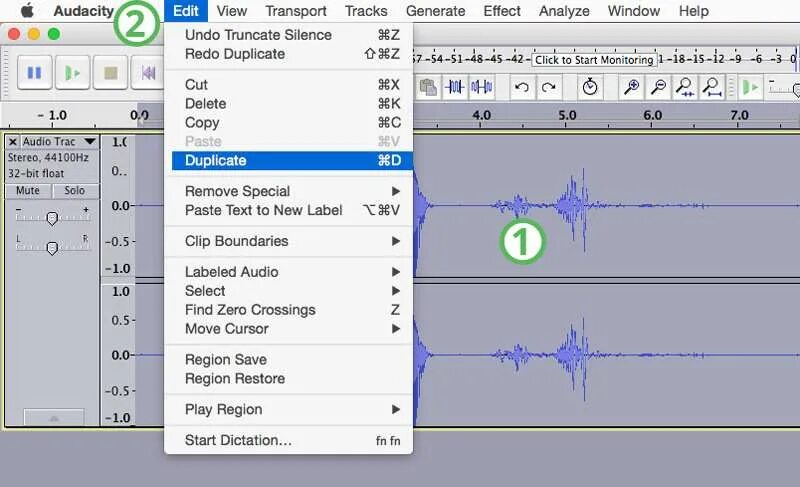Choose Start Dictation…
The height and width of the screenshot is (487, 800).
(x=289, y=440)
